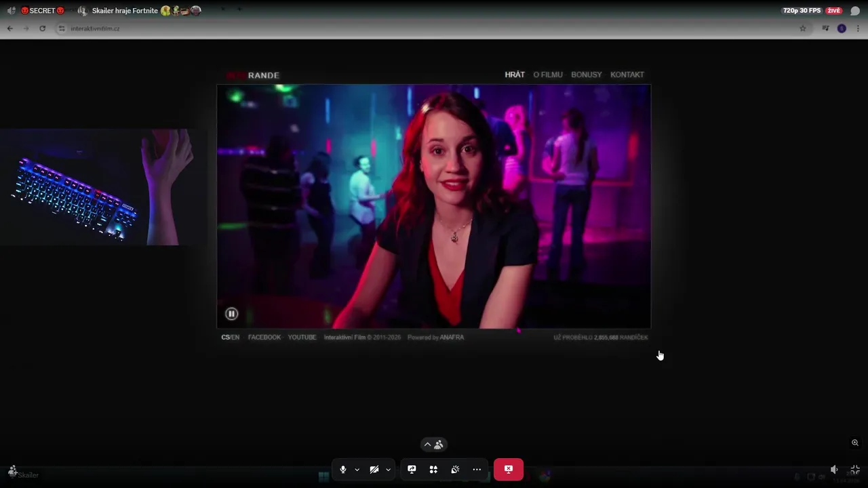Viewport: 868px width, 488px height.
Task: Open camera options dropdown arrow
Action: [388, 470]
